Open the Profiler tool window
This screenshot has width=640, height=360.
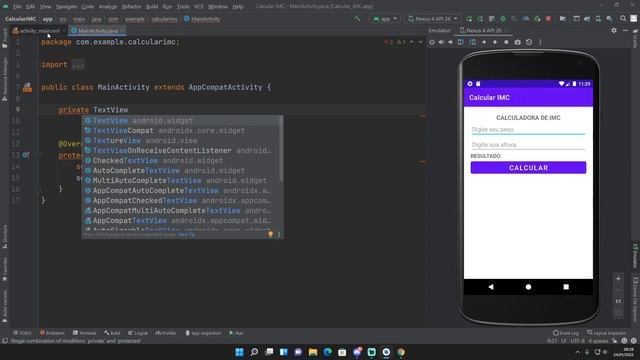[165, 333]
